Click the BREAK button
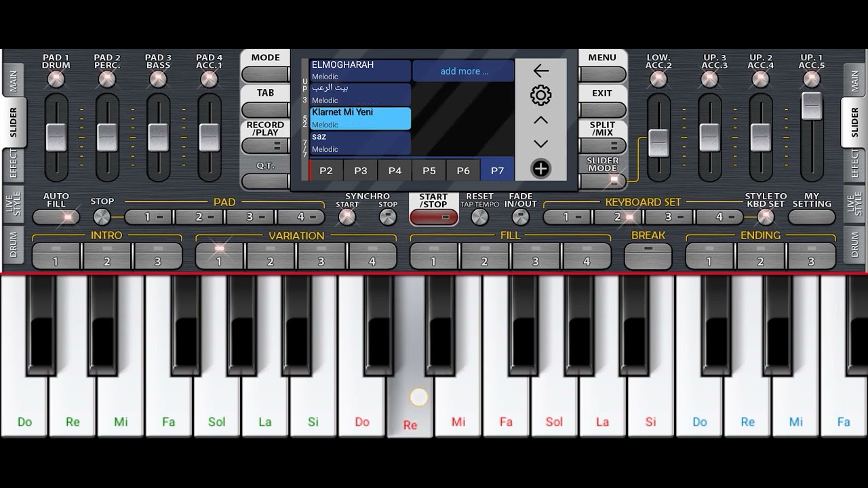Screen dimensions: 868x488 (x=648, y=256)
